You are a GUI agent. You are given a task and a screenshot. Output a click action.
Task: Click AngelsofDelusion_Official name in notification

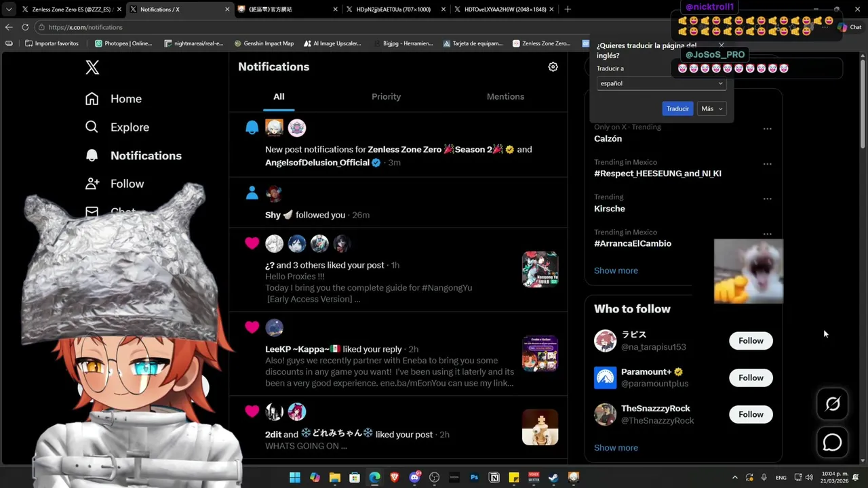317,163
